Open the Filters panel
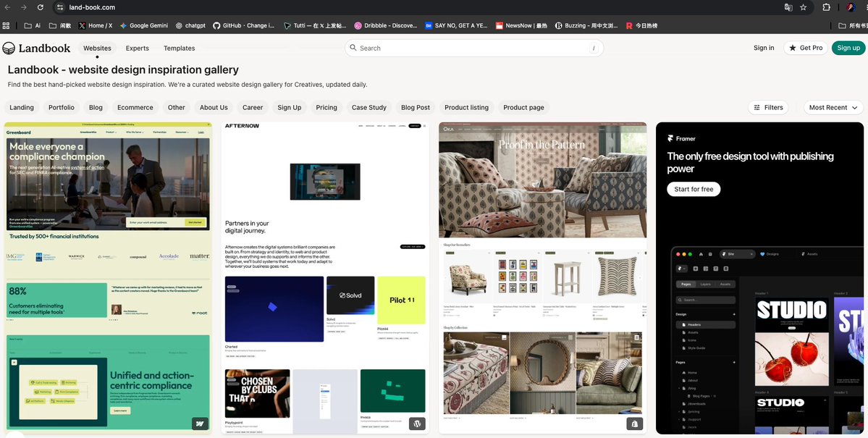868x438 pixels. [x=768, y=107]
